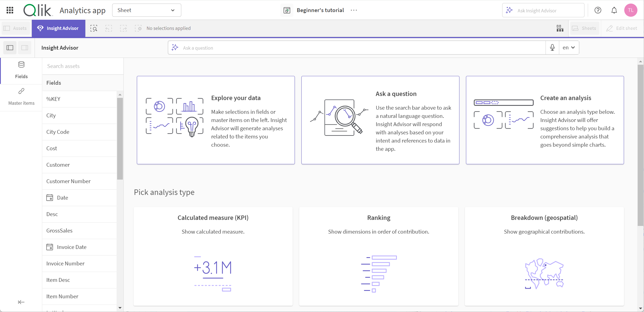Toggle right panel layout view icon
Image resolution: width=644 pixels, height=312 pixels.
pos(24,48)
